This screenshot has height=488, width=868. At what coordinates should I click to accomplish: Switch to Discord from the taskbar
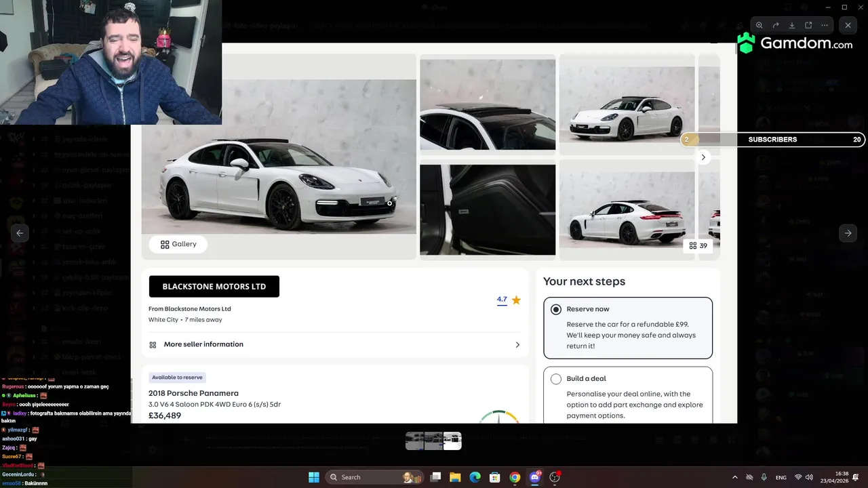[x=535, y=477]
